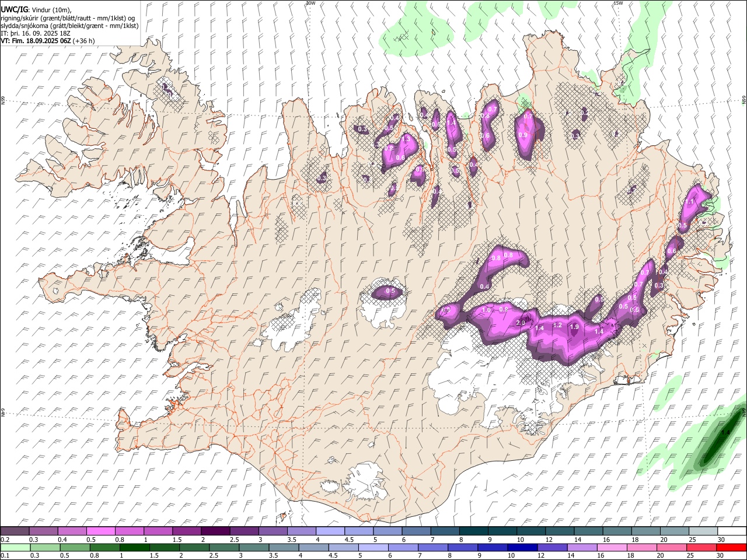747x560 pixels.
Task: Select the bright red swatch after 30 in lower legend
Action: (732, 547)
